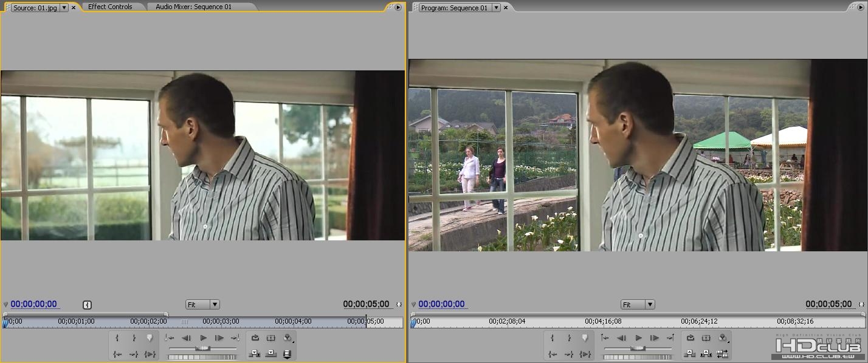Close the Program: Sequence 01 tab
The height and width of the screenshot is (363, 868).
[x=506, y=8]
